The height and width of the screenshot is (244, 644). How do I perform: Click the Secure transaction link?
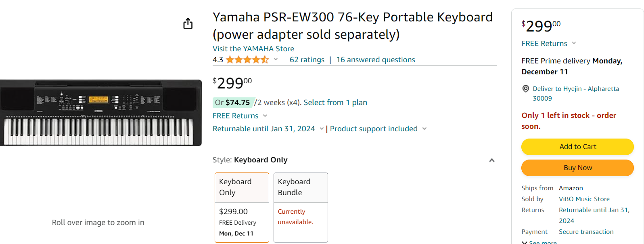coord(586,232)
